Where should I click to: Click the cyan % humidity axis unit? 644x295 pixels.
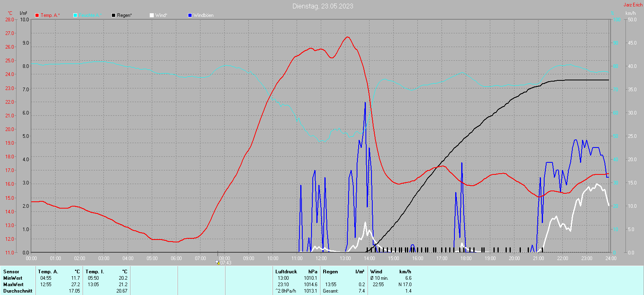pos(613,13)
